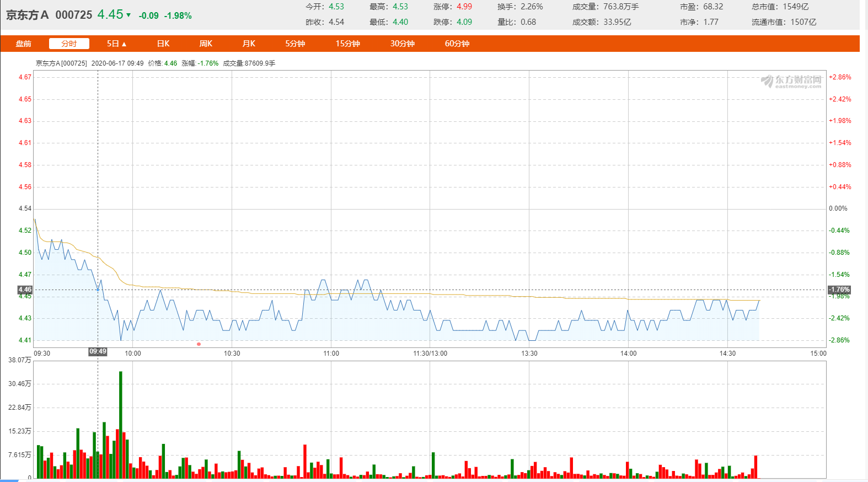Click the red dot marker on the time axis

[x=199, y=344]
